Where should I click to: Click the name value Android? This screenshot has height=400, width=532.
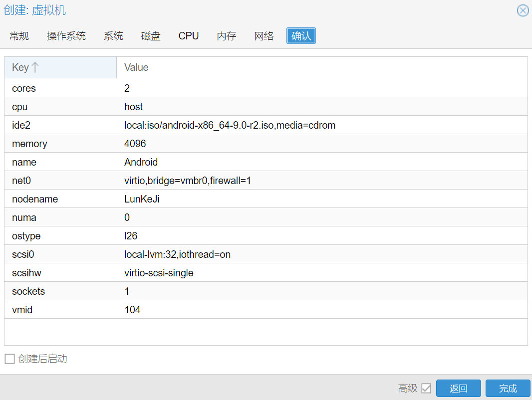(141, 162)
